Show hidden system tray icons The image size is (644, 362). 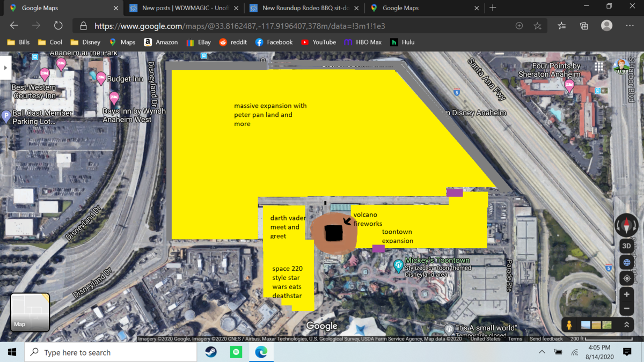coord(542,352)
